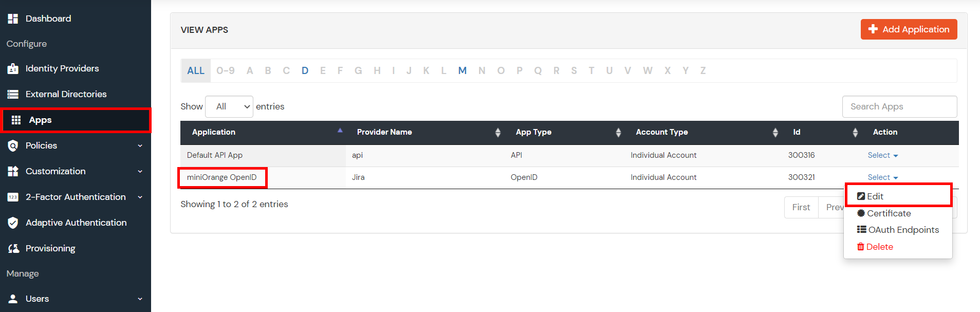The width and height of the screenshot is (980, 312).
Task: Click the Adaptive Authentication shield icon
Action: (13, 223)
